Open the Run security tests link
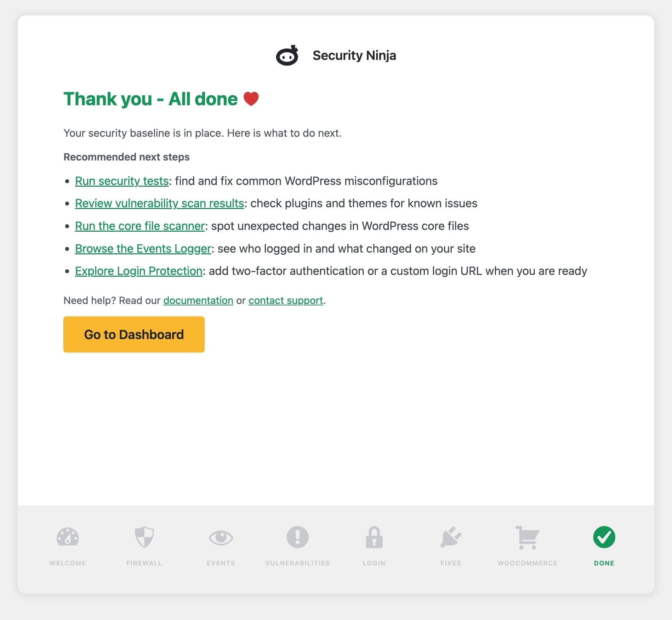 pyautogui.click(x=122, y=181)
